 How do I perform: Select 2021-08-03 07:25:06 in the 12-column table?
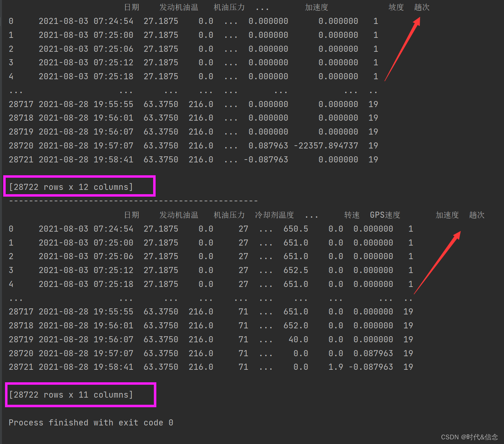(x=86, y=49)
